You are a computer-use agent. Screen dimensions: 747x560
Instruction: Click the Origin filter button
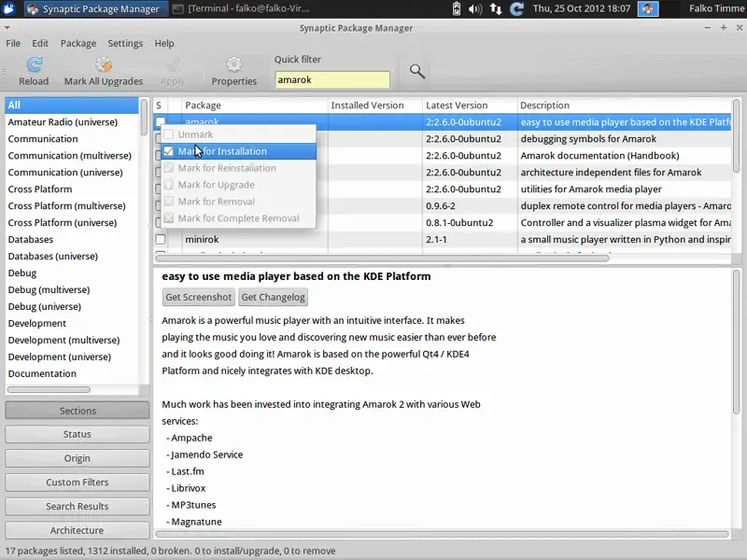pos(78,458)
